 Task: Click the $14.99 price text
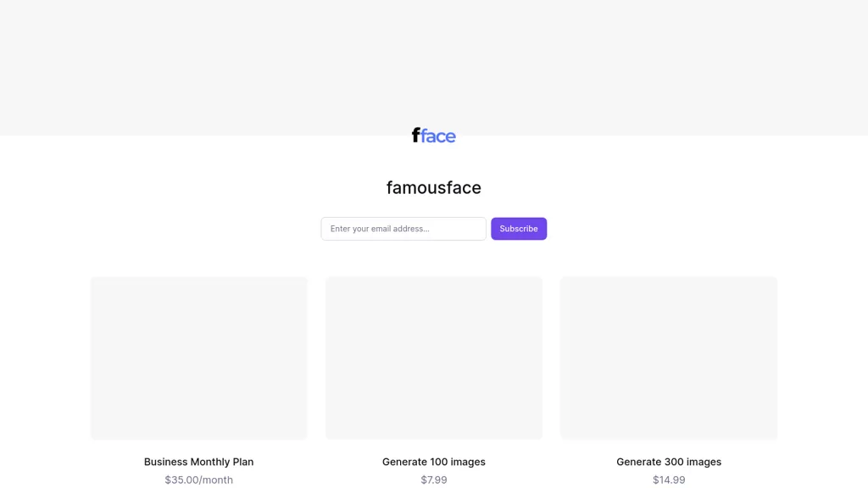point(669,480)
